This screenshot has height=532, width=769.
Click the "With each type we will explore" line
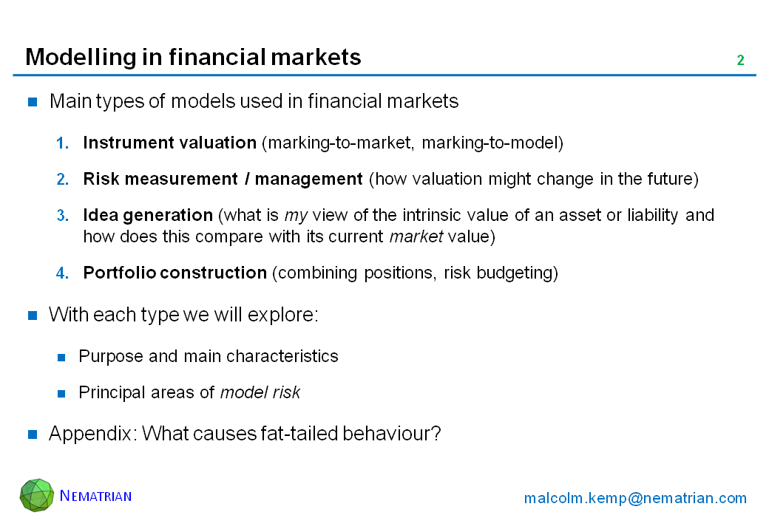point(183,315)
